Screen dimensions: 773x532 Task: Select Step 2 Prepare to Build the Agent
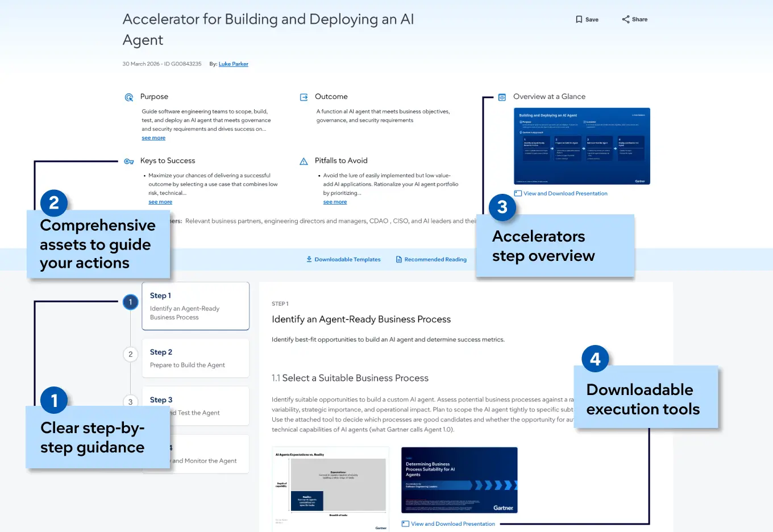tap(196, 358)
